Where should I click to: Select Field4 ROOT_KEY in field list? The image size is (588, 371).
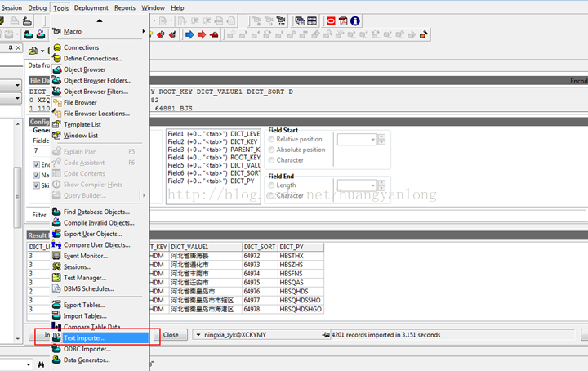pos(212,157)
